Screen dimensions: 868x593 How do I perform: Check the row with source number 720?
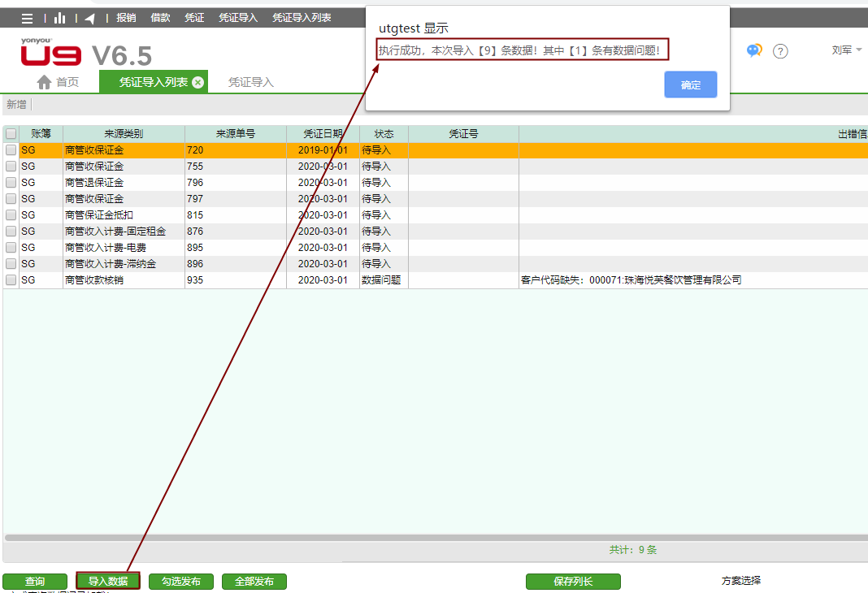click(11, 150)
